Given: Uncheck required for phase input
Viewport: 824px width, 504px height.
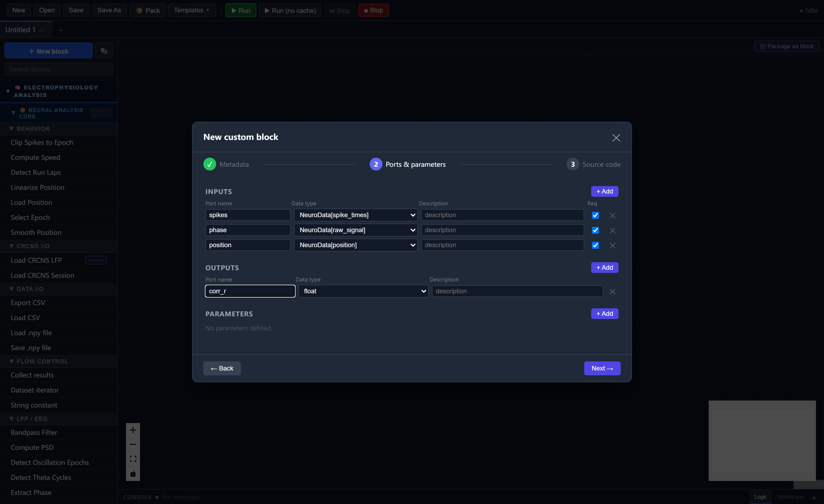Looking at the screenshot, I should coord(595,230).
